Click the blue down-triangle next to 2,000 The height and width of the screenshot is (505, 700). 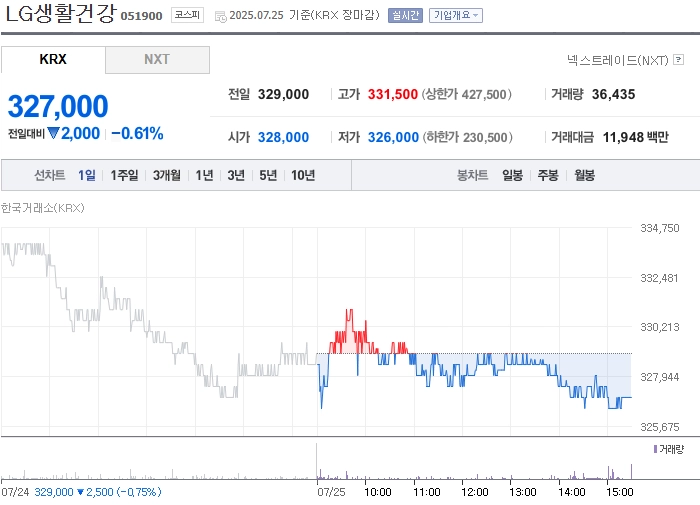[53, 133]
